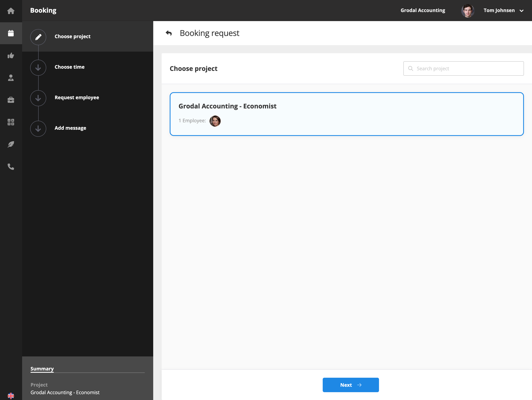
Task: Go back using the return arrow
Action: (x=169, y=33)
